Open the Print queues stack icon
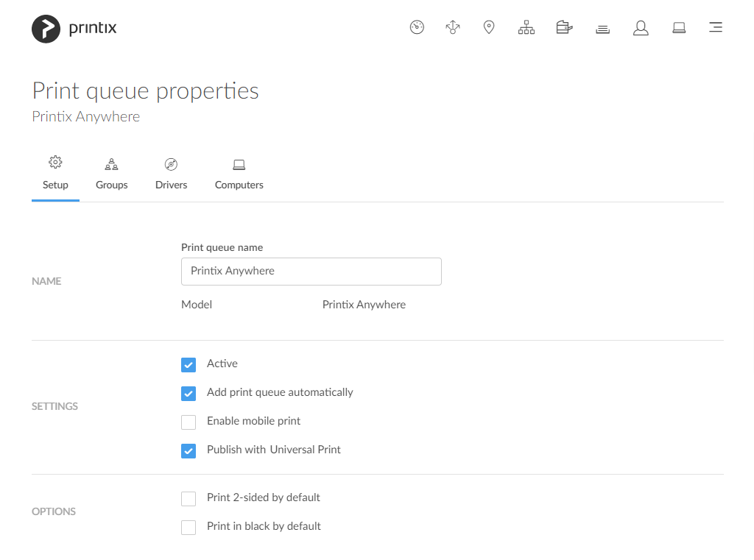Image resolution: width=754 pixels, height=560 pixels. point(602,29)
